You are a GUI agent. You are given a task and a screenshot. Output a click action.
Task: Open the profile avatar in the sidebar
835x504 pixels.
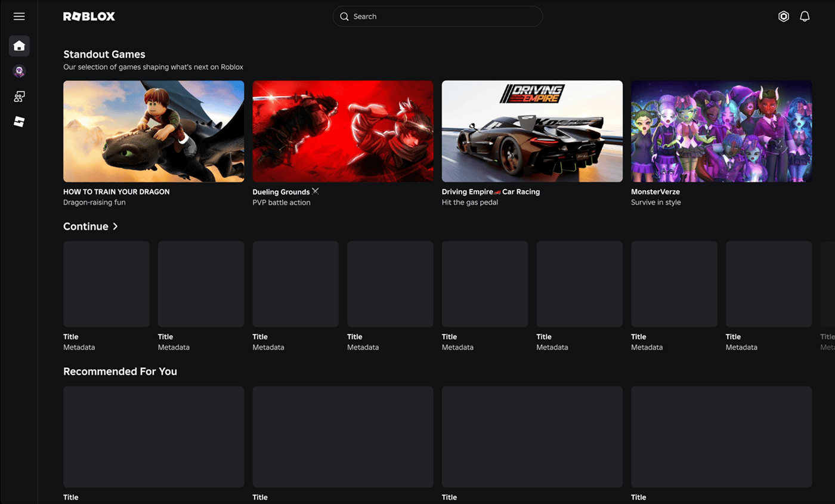click(x=19, y=72)
